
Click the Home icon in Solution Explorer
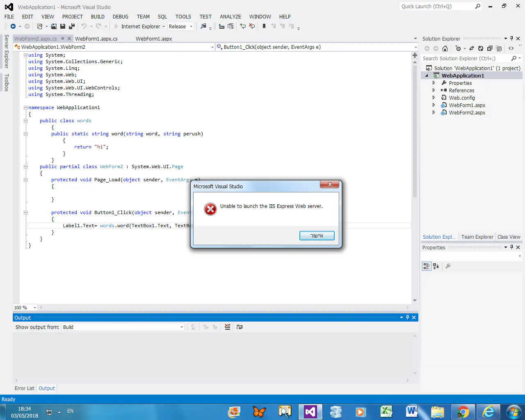pyautogui.click(x=445, y=48)
